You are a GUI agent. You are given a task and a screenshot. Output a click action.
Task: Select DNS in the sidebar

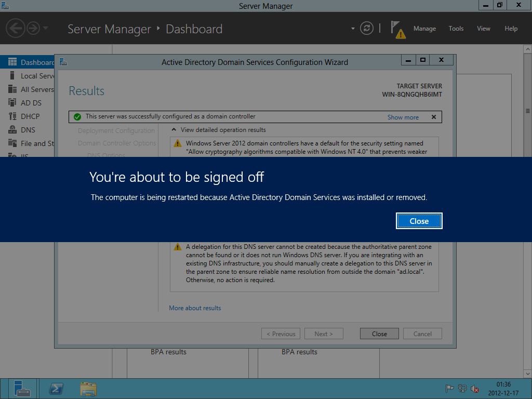27,130
